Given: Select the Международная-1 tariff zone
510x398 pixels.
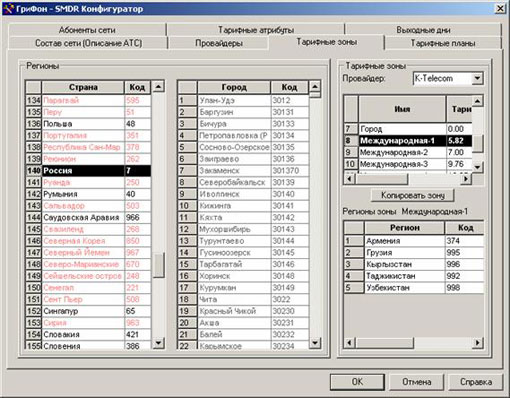Looking at the screenshot, I should coord(408,141).
